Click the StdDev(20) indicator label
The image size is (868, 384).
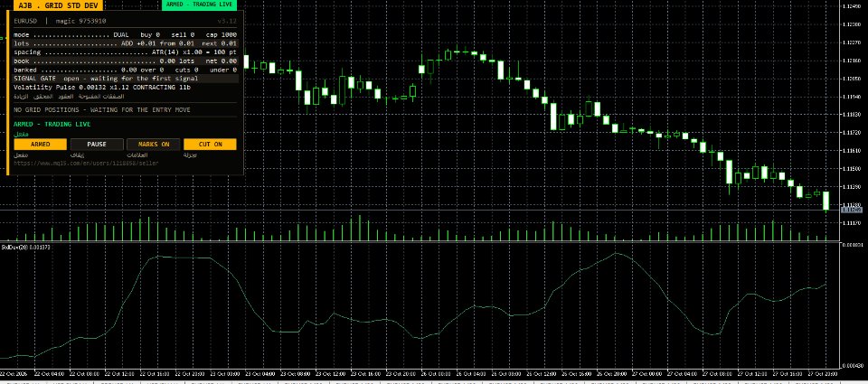[26, 248]
